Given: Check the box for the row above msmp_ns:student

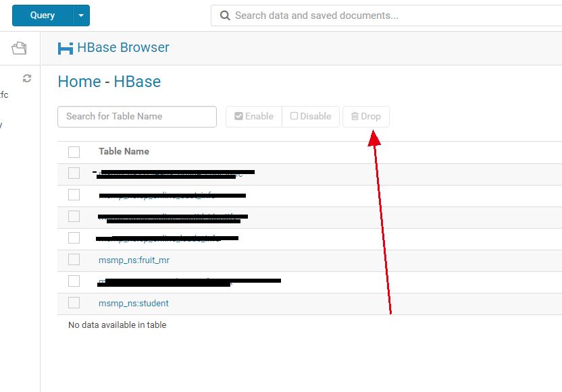Looking at the screenshot, I should point(74,281).
